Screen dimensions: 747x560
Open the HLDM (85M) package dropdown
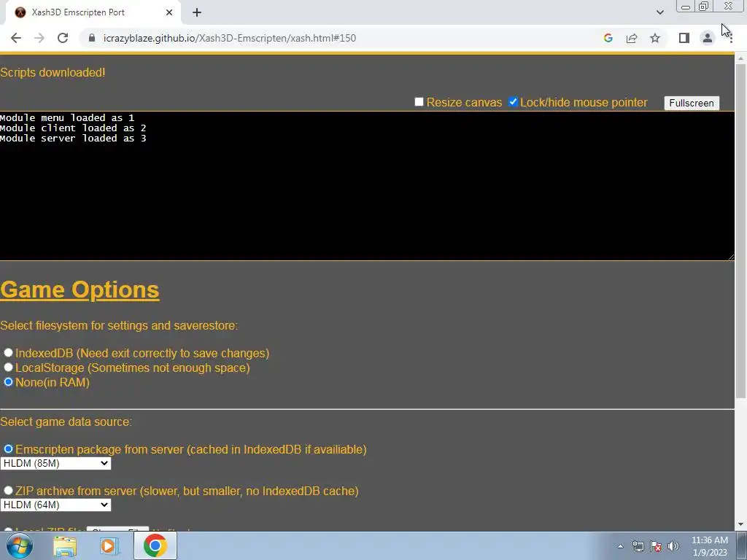pyautogui.click(x=55, y=463)
